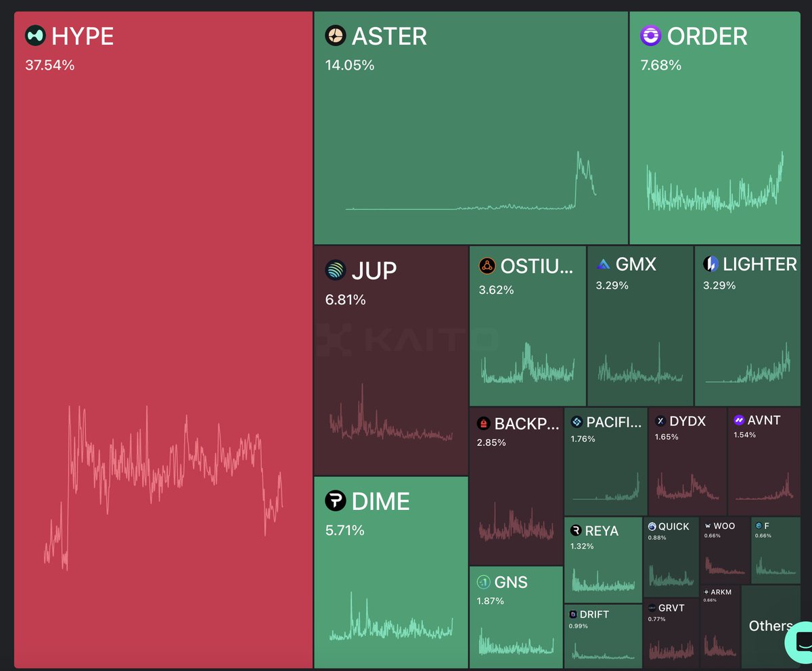Click the JUP token logo icon
Screen dimensions: 812x671
click(336, 270)
